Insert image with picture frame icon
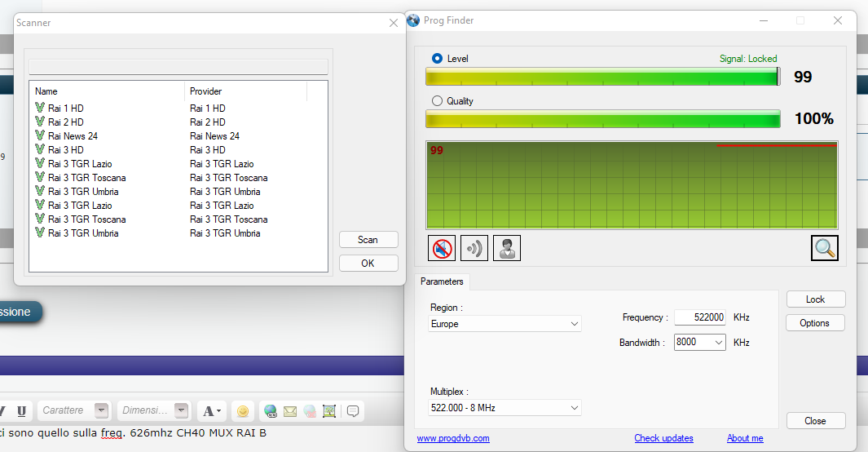This screenshot has height=452, width=868. tap(329, 411)
